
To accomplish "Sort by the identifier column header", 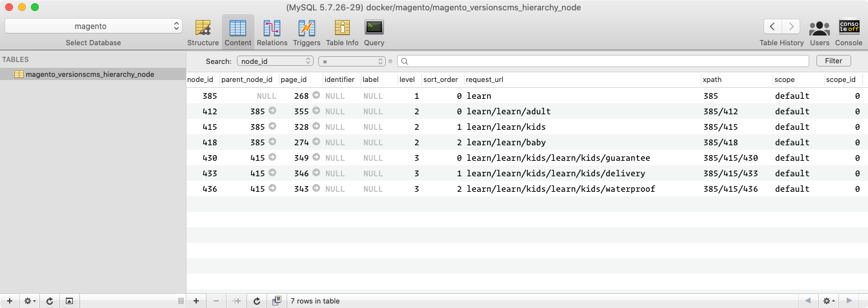I will (341, 79).
